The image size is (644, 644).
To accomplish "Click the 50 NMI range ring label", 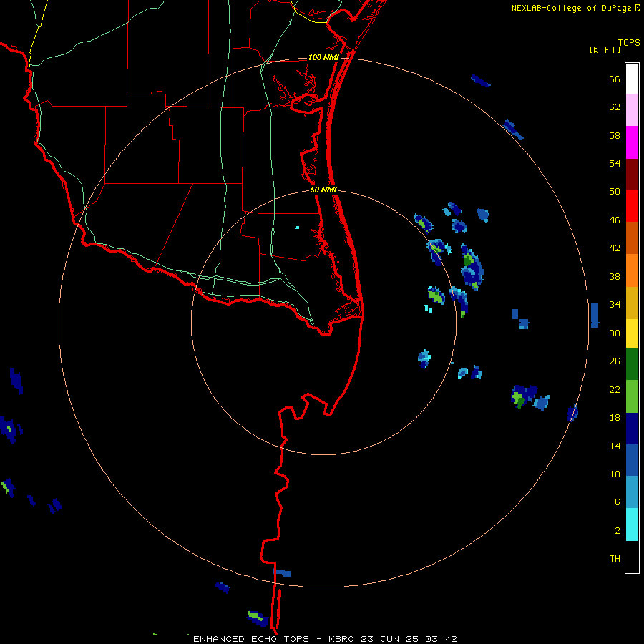I will (323, 190).
